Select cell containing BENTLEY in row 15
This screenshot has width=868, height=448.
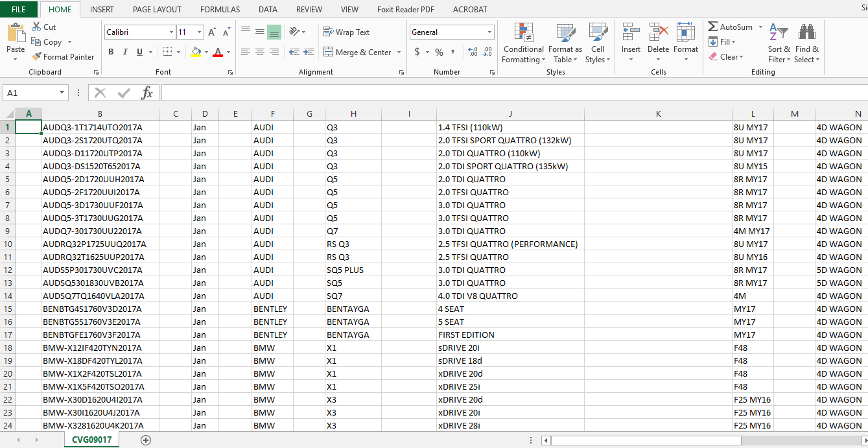(x=271, y=309)
